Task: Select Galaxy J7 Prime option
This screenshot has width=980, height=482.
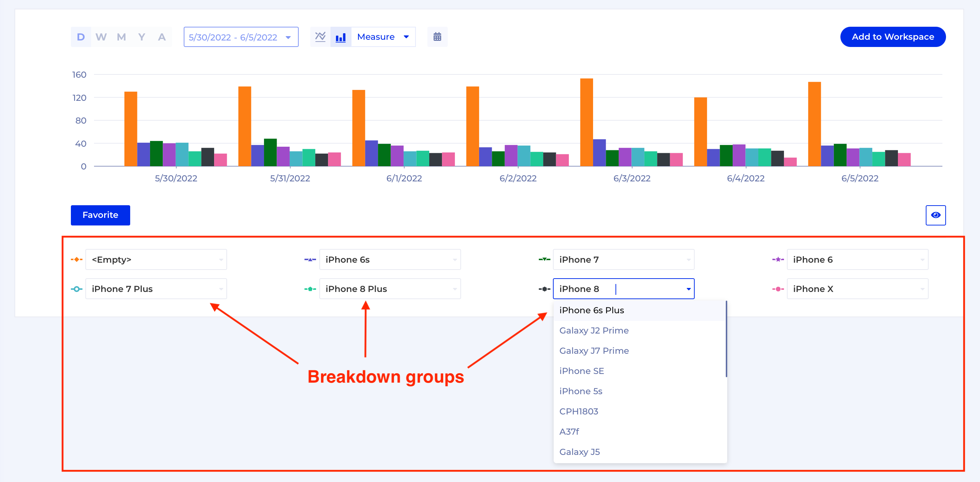Action: [594, 350]
